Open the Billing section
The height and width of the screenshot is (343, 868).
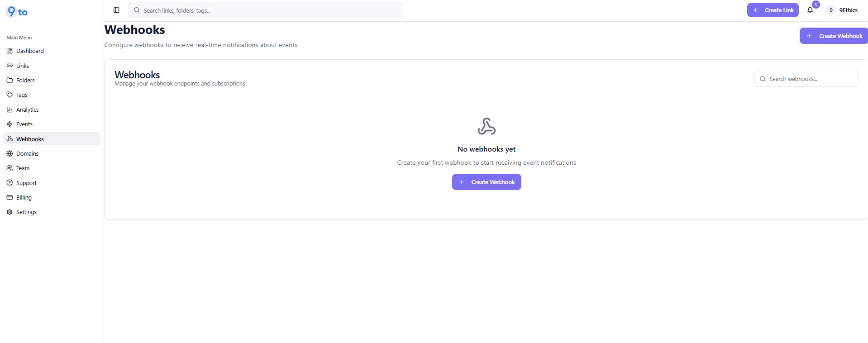[x=24, y=197]
